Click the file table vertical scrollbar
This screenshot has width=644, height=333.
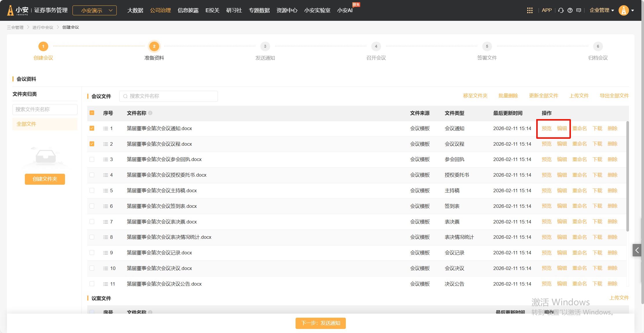(627, 176)
